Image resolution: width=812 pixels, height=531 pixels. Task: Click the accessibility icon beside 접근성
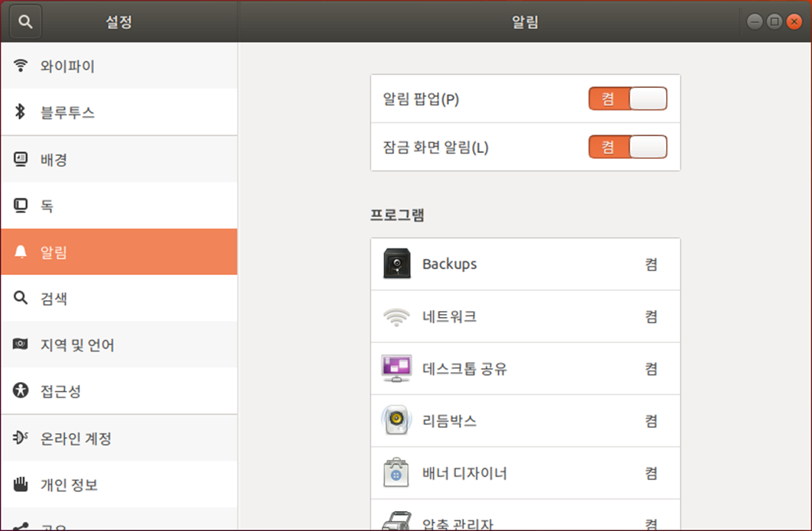tap(21, 391)
